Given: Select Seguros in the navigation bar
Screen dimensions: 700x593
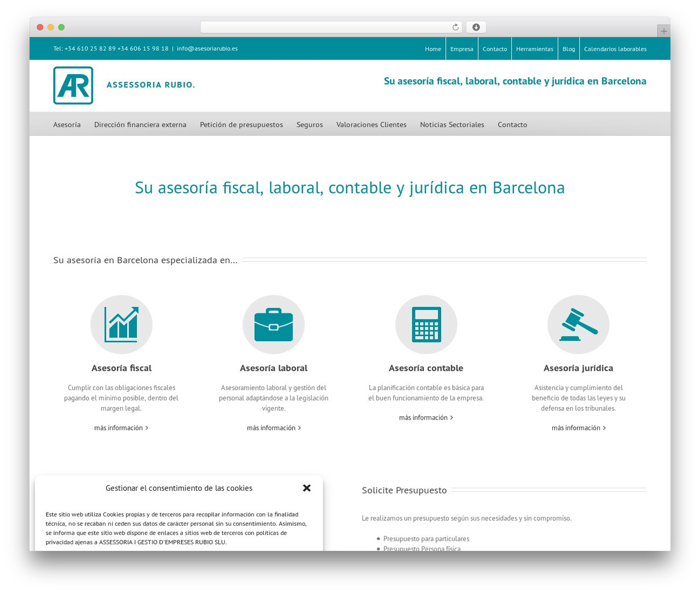Looking at the screenshot, I should point(310,125).
